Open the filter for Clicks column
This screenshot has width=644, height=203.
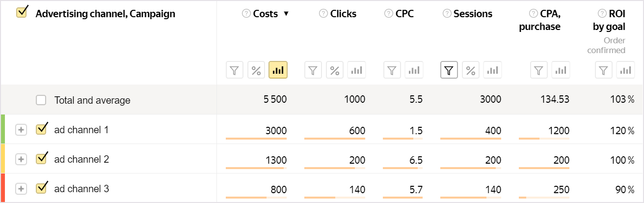(313, 70)
